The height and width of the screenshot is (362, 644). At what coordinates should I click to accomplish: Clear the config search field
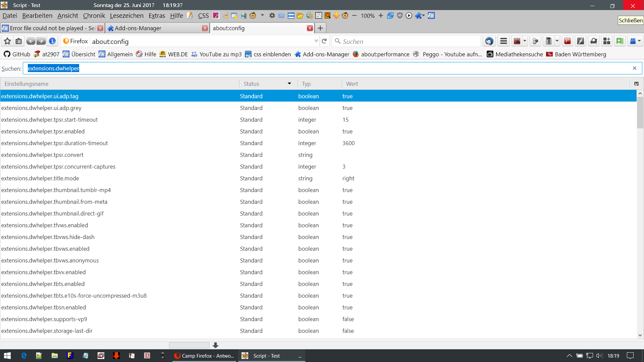pos(634,68)
